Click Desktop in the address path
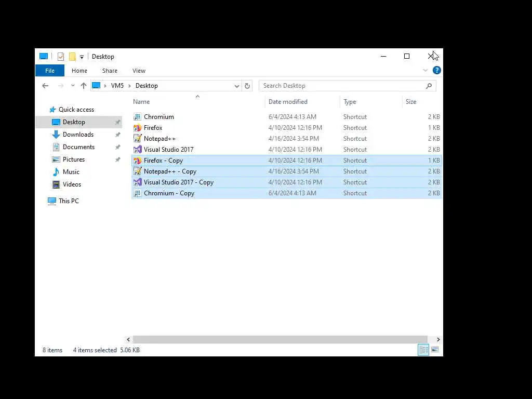 (147, 86)
